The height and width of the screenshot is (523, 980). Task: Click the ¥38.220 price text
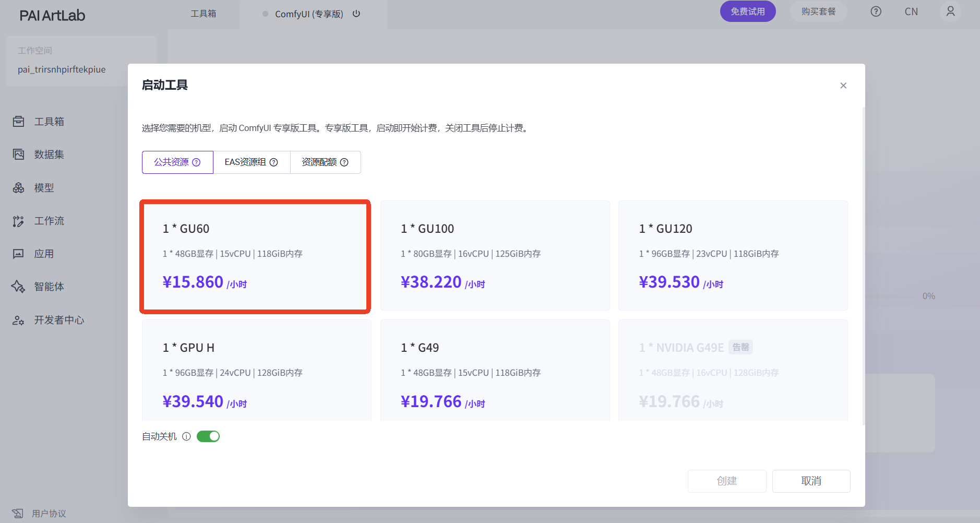point(431,282)
